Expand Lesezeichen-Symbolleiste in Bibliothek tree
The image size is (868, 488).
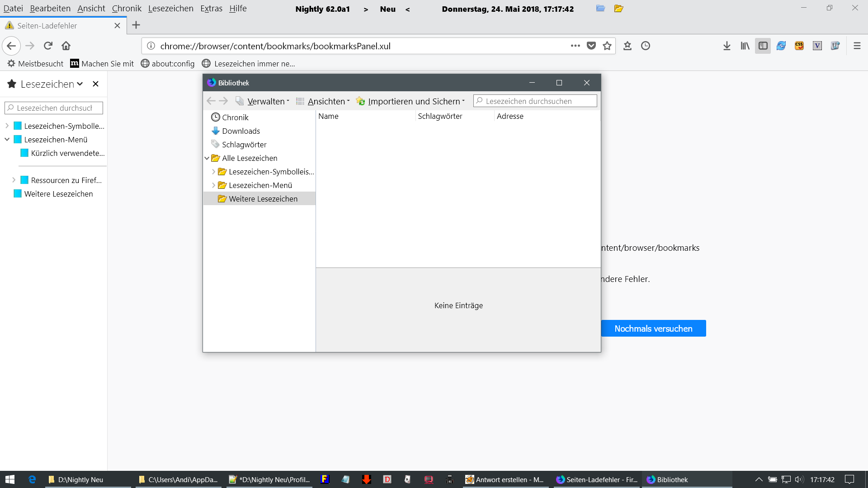(x=213, y=172)
